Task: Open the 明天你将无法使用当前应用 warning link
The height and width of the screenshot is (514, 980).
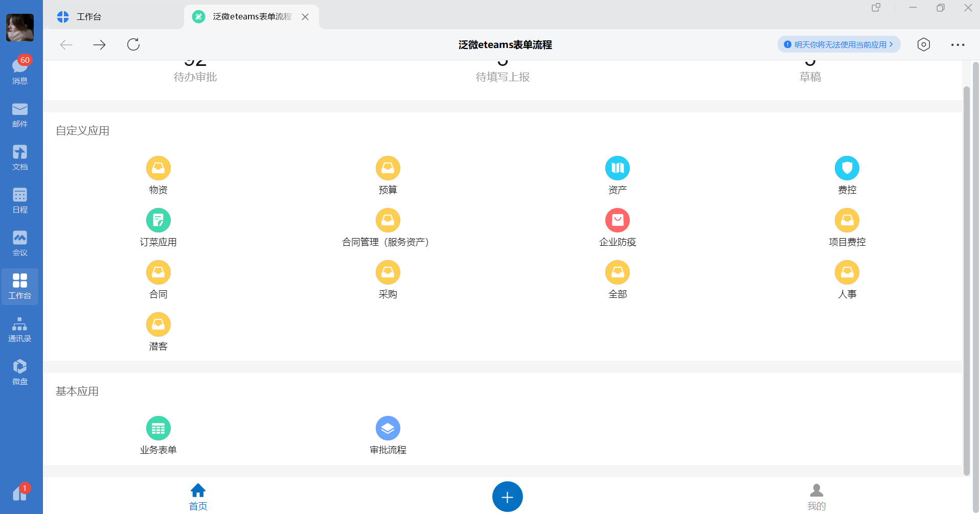Action: pos(838,44)
